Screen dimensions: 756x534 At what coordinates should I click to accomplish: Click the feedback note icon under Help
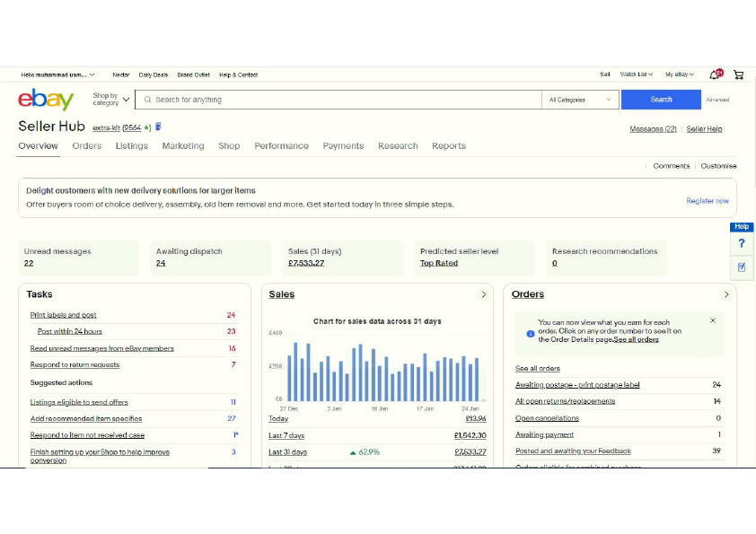[x=742, y=267]
